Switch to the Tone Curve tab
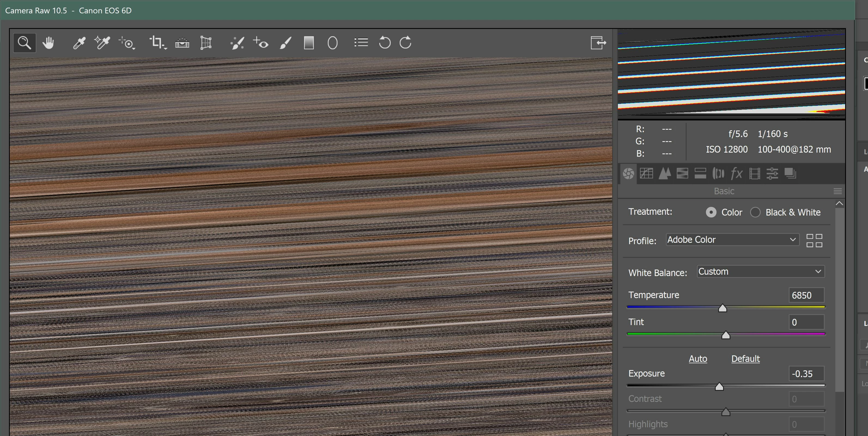Screen dimensions: 868x436 pyautogui.click(x=646, y=174)
